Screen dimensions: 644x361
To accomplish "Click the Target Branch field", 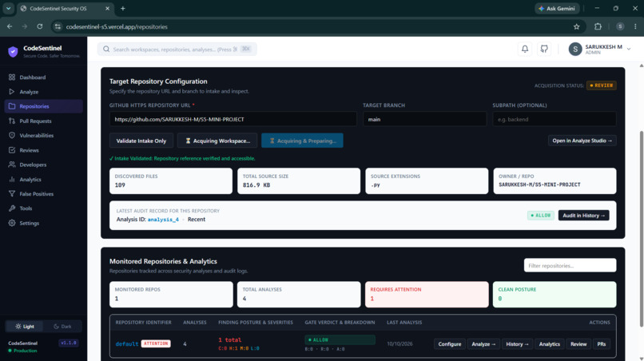I will [x=424, y=119].
